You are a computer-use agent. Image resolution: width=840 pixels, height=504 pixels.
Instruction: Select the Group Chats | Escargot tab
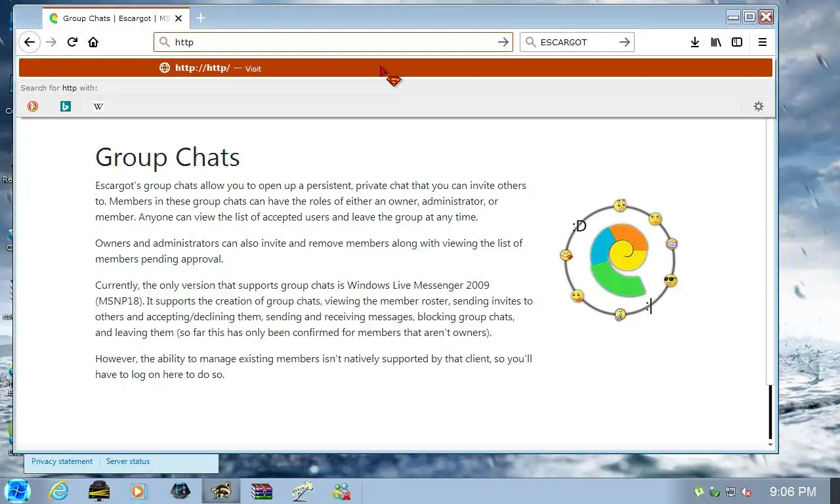116,18
